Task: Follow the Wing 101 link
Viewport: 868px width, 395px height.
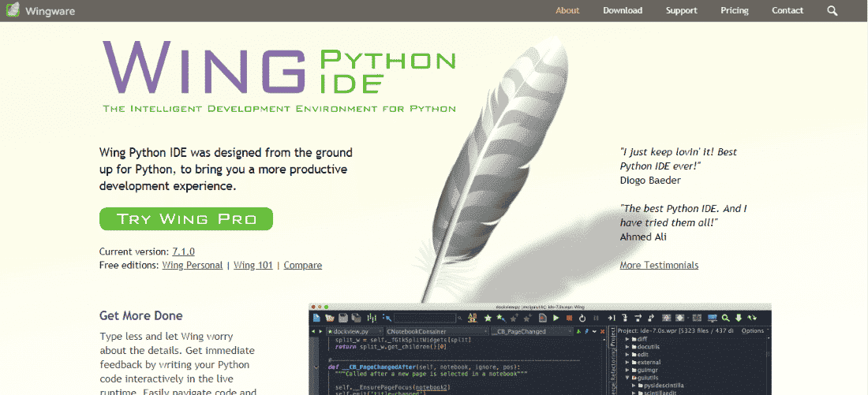Action: point(253,265)
